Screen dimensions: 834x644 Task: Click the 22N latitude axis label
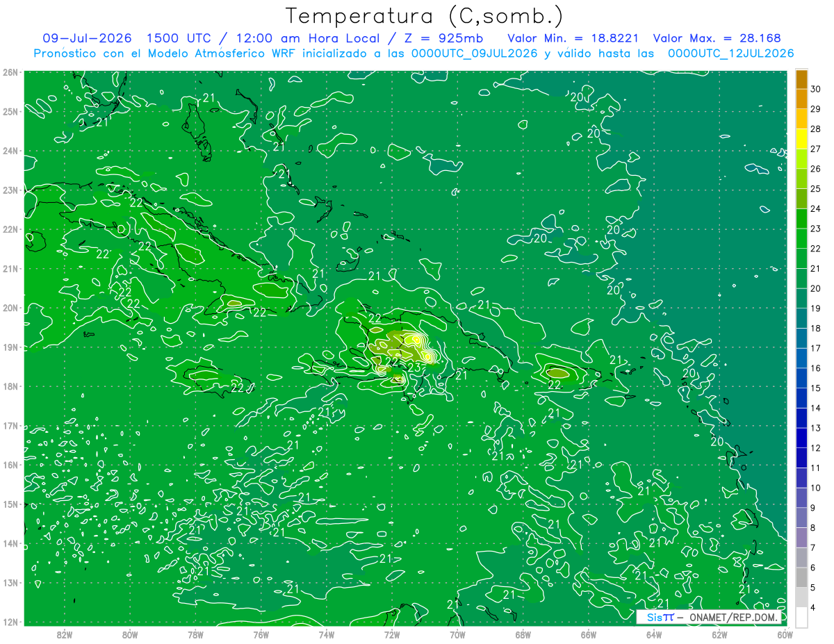click(10, 229)
